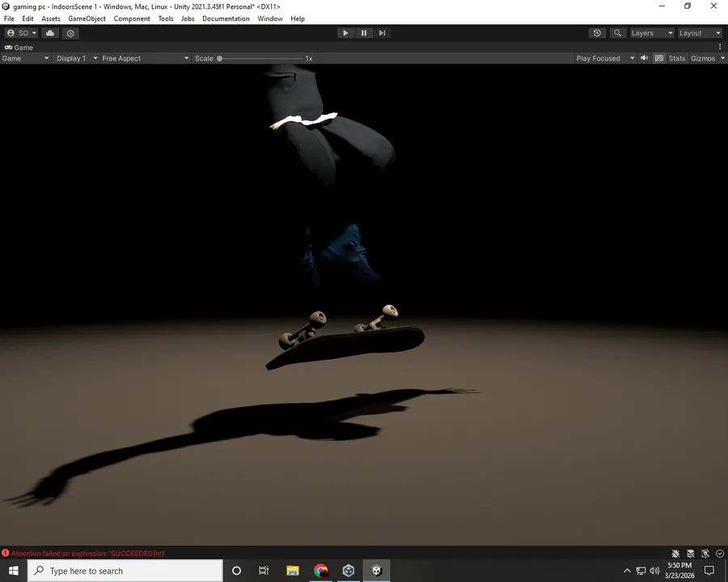
Task: Toggle Gizmos in Game view
Action: (x=702, y=58)
